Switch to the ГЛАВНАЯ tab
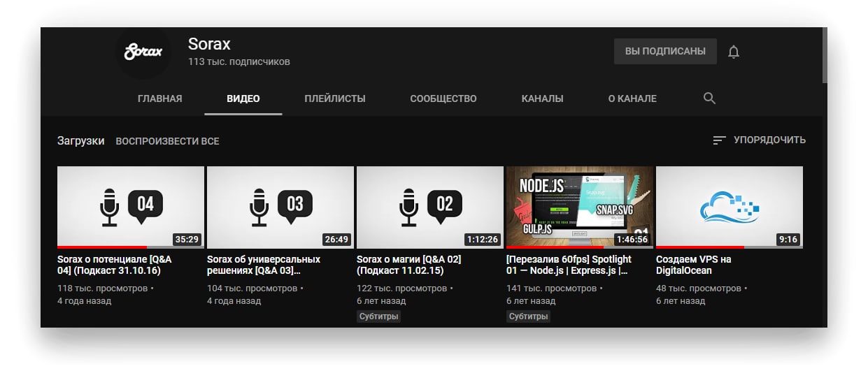The height and width of the screenshot is (380, 868). [x=160, y=98]
